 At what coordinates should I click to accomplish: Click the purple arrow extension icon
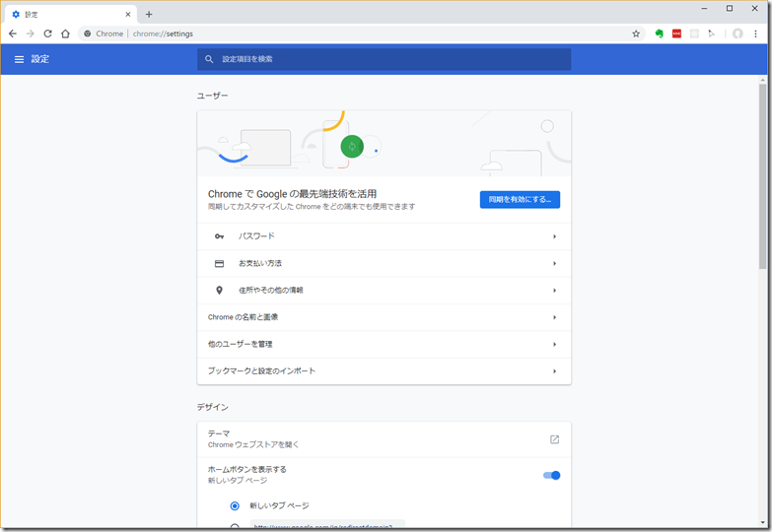712,33
